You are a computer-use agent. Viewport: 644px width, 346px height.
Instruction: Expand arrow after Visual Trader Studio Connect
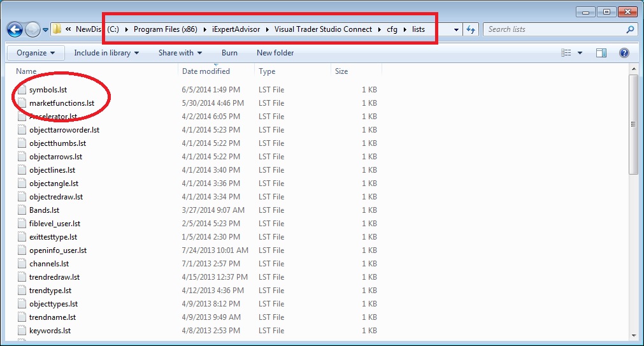coord(380,29)
